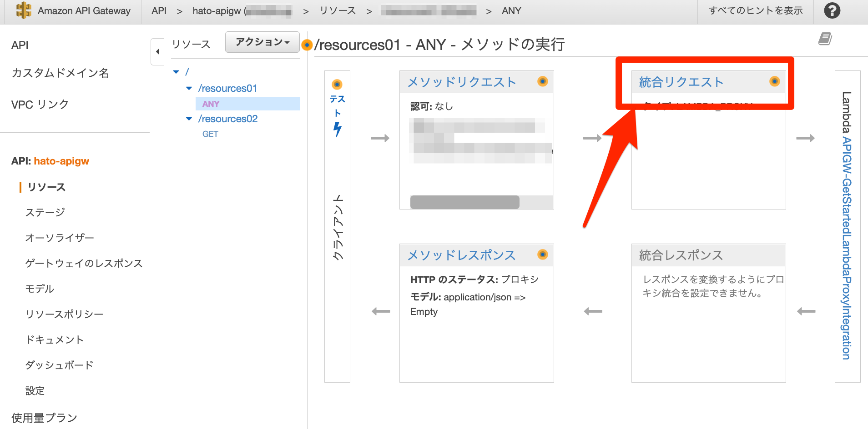This screenshot has height=429, width=868.
Task: Click the orange dot beside 統合リクエスト
Action: 774,81
